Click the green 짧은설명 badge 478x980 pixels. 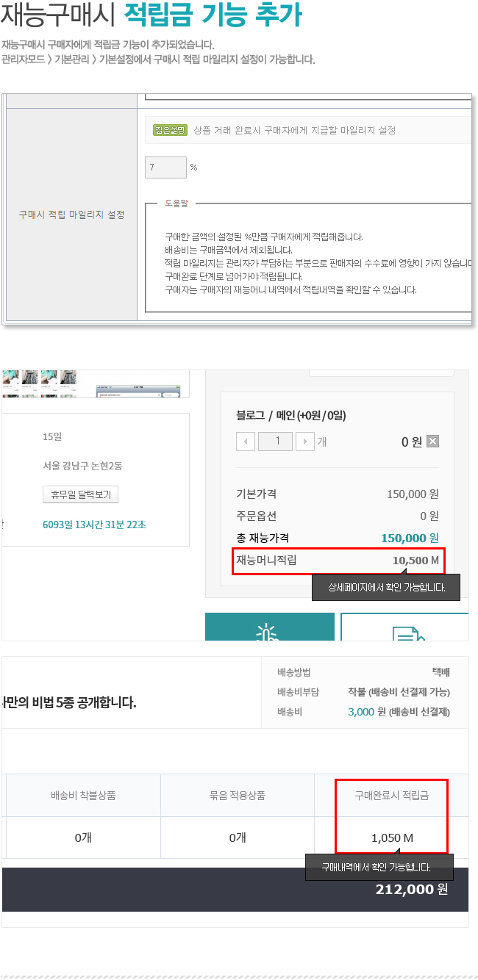(x=170, y=130)
